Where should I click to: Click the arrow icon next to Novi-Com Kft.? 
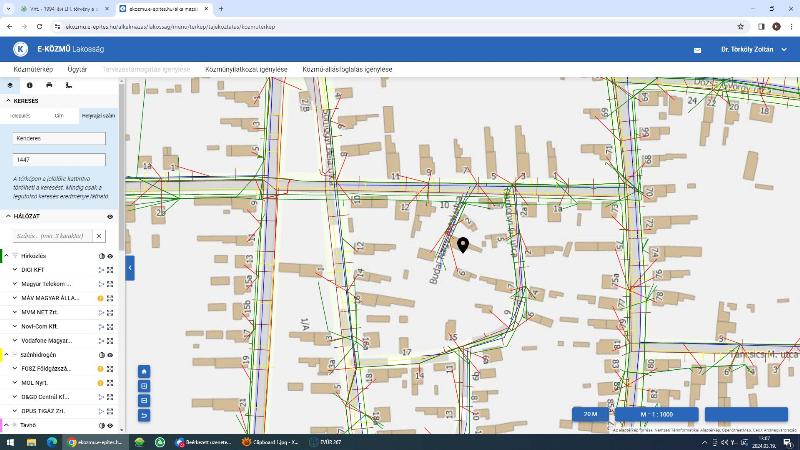(x=101, y=327)
